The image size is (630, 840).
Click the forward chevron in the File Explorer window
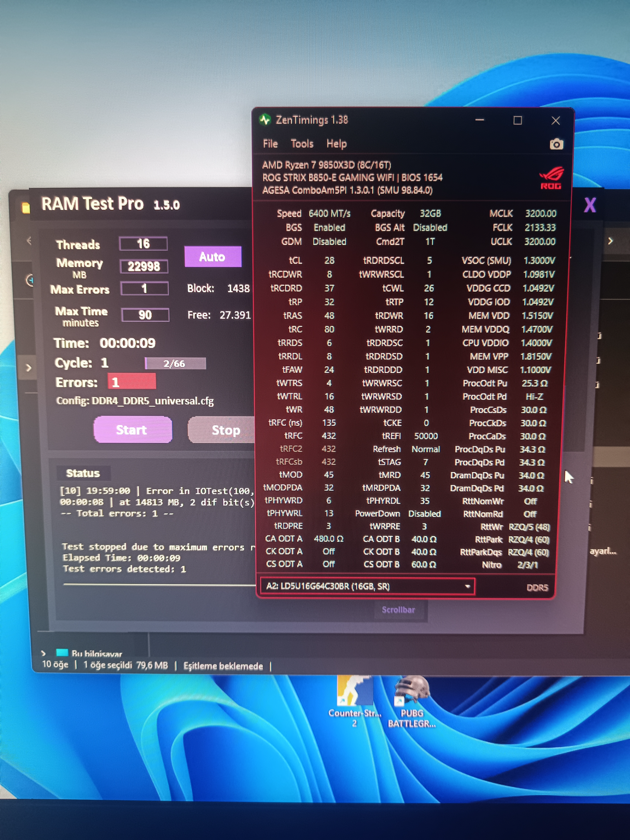[610, 241]
